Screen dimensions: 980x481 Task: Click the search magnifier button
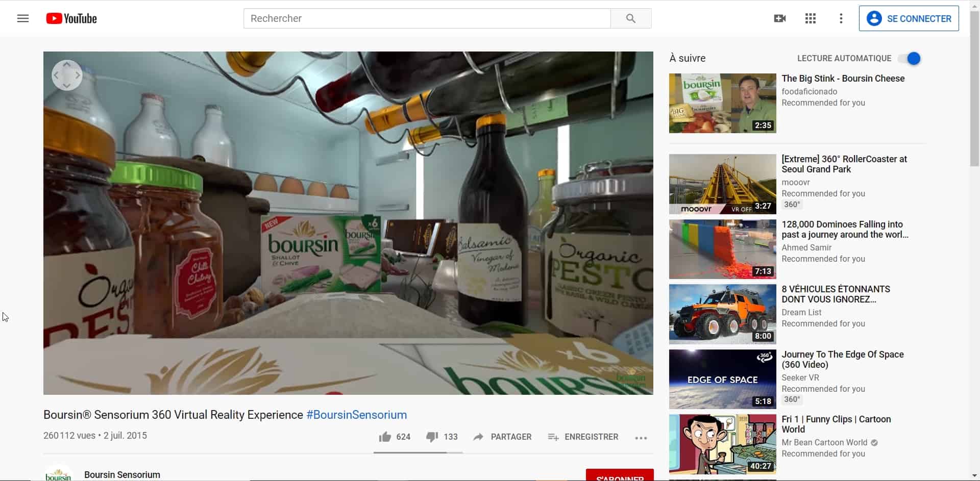630,19
